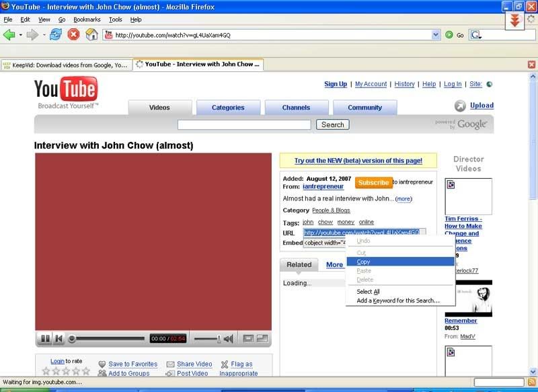Choose Copy in the context menu
The width and height of the screenshot is (538, 392).
coord(400,262)
